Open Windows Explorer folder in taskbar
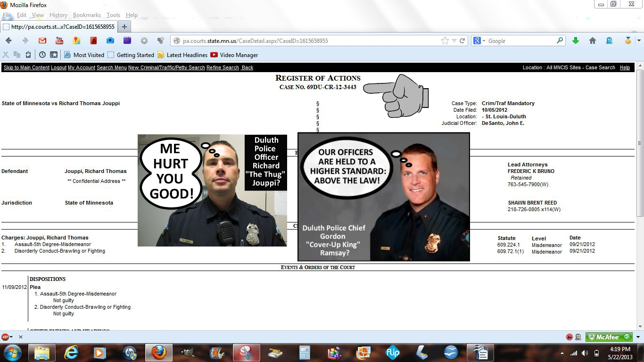The image size is (644, 362). click(42, 353)
